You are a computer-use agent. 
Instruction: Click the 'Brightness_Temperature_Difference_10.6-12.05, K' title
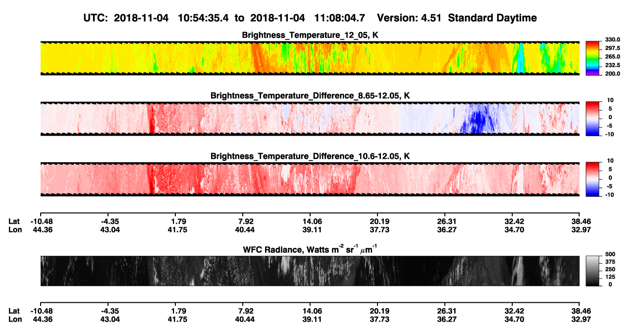(310, 156)
